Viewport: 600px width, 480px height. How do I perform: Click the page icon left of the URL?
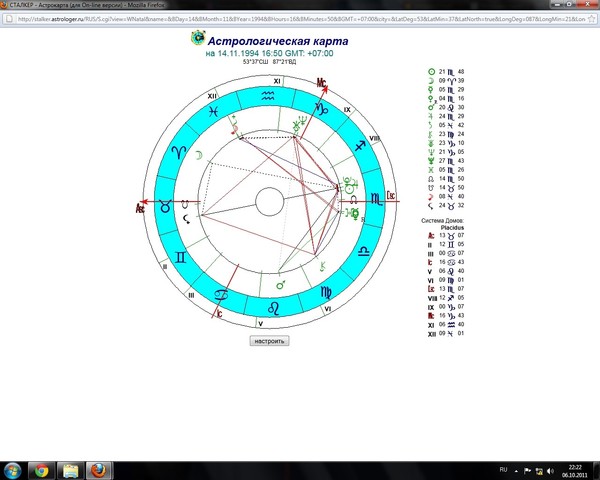tap(9, 19)
